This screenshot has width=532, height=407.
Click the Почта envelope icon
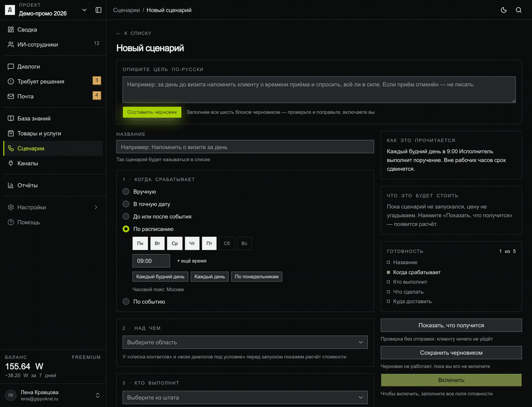(11, 96)
